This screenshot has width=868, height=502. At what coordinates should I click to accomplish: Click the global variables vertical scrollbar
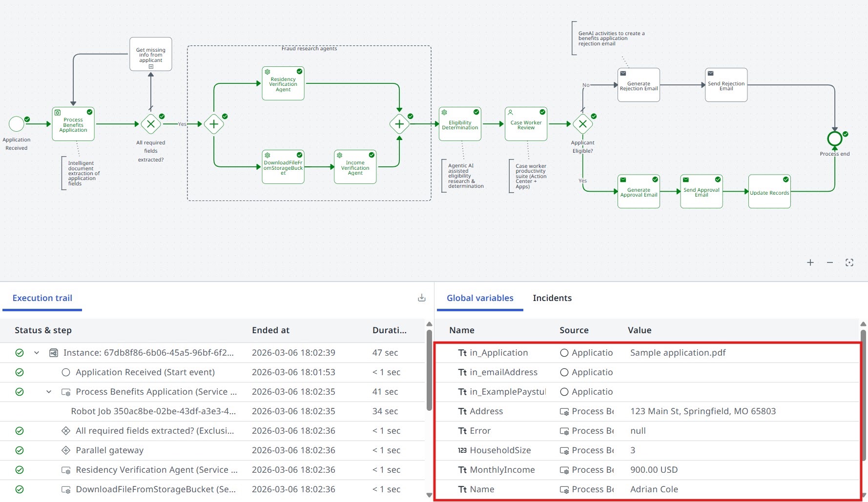(863, 394)
